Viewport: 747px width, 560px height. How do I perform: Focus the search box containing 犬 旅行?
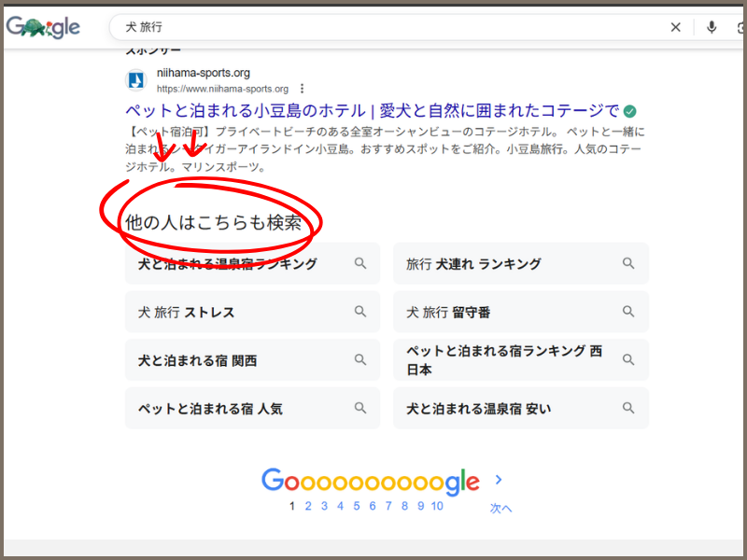(392, 27)
